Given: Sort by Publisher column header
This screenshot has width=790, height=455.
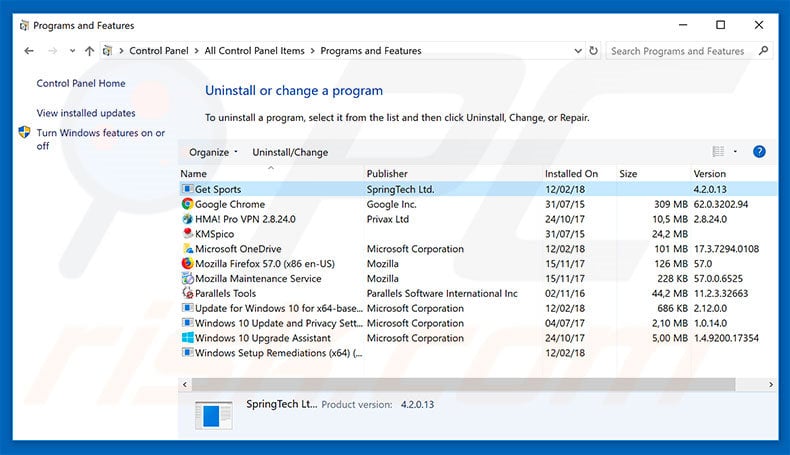Looking at the screenshot, I should pos(453,173).
